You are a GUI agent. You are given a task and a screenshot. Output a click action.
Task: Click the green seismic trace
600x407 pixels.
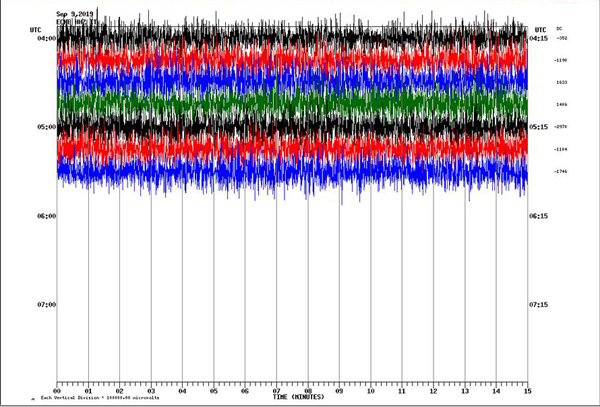point(290,103)
